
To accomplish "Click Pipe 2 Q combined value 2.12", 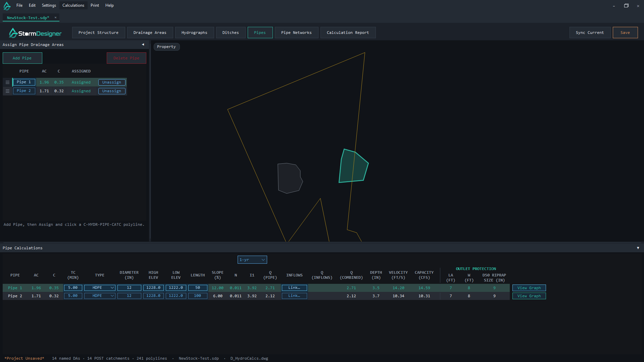I will pos(351,296).
